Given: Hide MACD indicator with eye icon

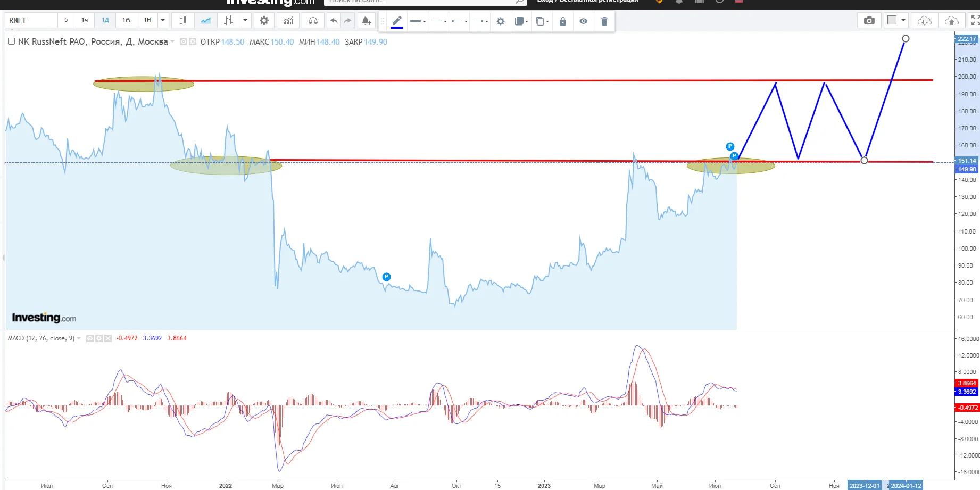Looking at the screenshot, I should tap(90, 338).
